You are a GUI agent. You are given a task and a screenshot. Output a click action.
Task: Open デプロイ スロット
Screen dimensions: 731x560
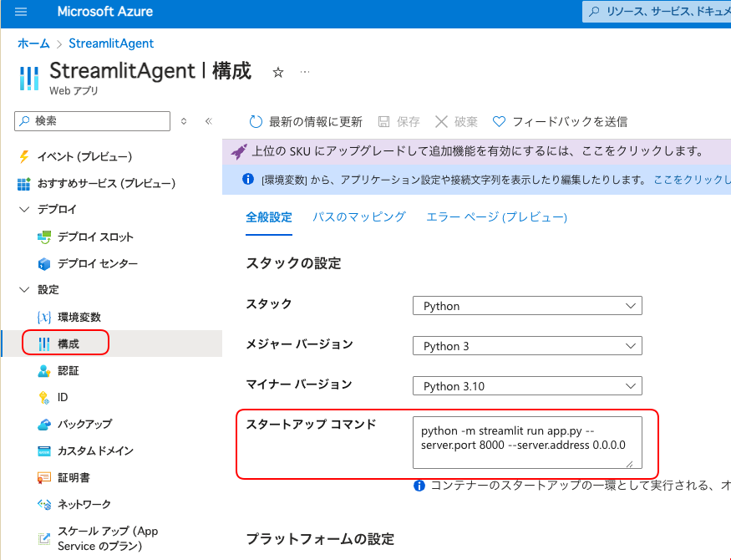(95, 237)
